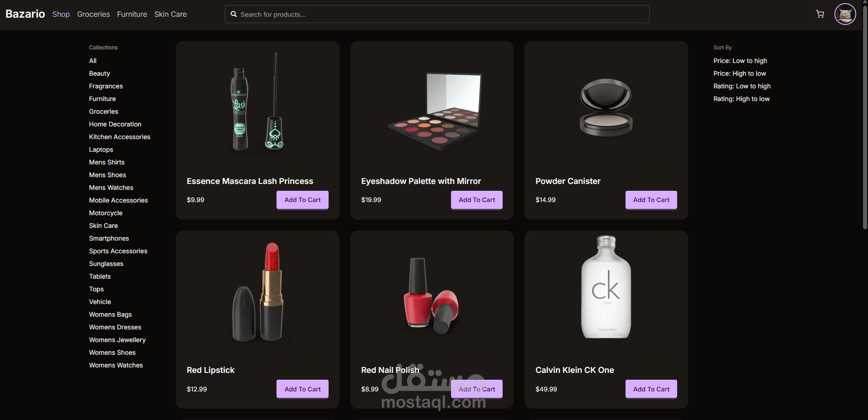868x420 pixels.
Task: Click the Calvin Klein CK One title
Action: 575,370
